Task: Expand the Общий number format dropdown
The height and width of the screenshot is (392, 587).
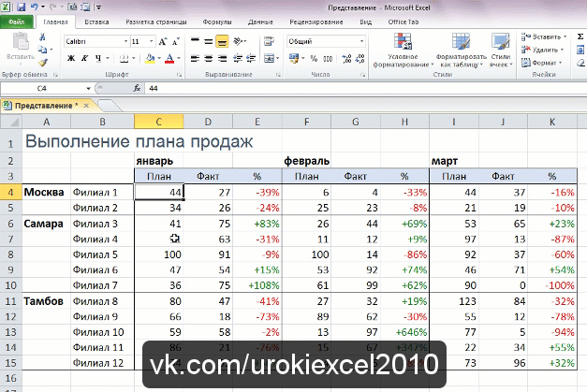Action: [x=361, y=41]
